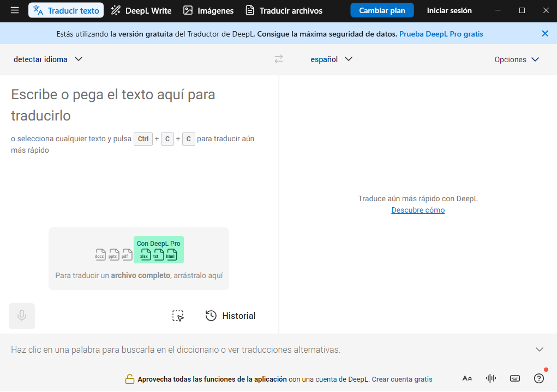Open the font size Aa settings
The height and width of the screenshot is (392, 557).
pyautogui.click(x=467, y=378)
